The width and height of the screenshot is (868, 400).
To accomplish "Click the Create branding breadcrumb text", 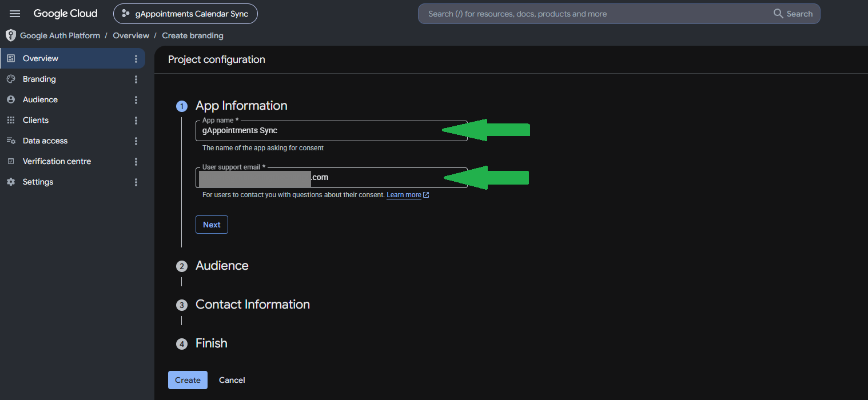I will [x=193, y=35].
